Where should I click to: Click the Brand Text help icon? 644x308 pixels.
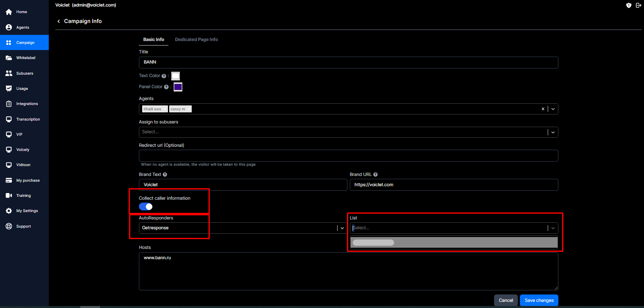(165, 175)
